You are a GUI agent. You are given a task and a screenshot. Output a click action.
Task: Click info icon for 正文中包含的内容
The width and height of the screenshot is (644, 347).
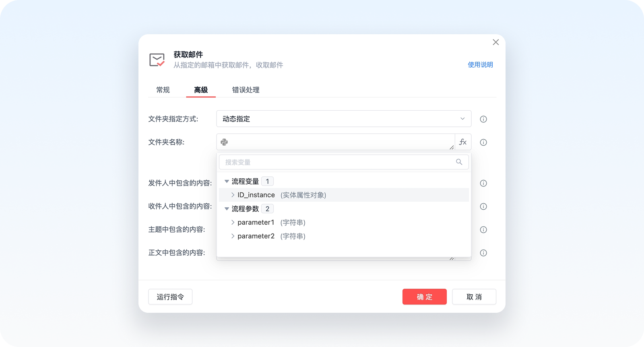(483, 253)
